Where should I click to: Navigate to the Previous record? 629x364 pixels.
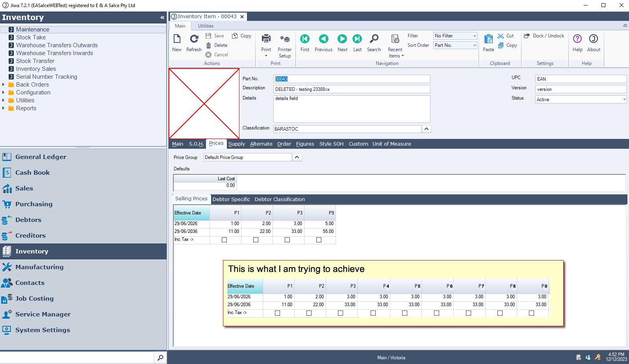(x=323, y=39)
